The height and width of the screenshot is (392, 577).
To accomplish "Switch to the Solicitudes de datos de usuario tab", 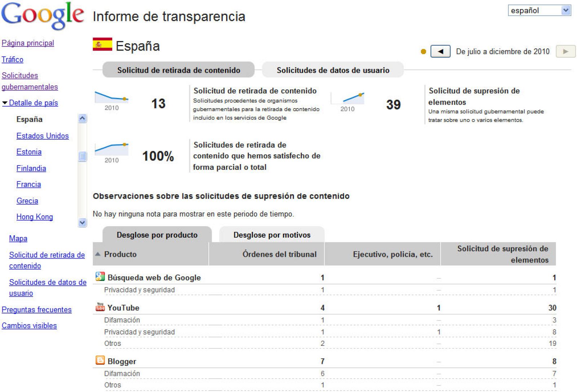I will [x=333, y=70].
